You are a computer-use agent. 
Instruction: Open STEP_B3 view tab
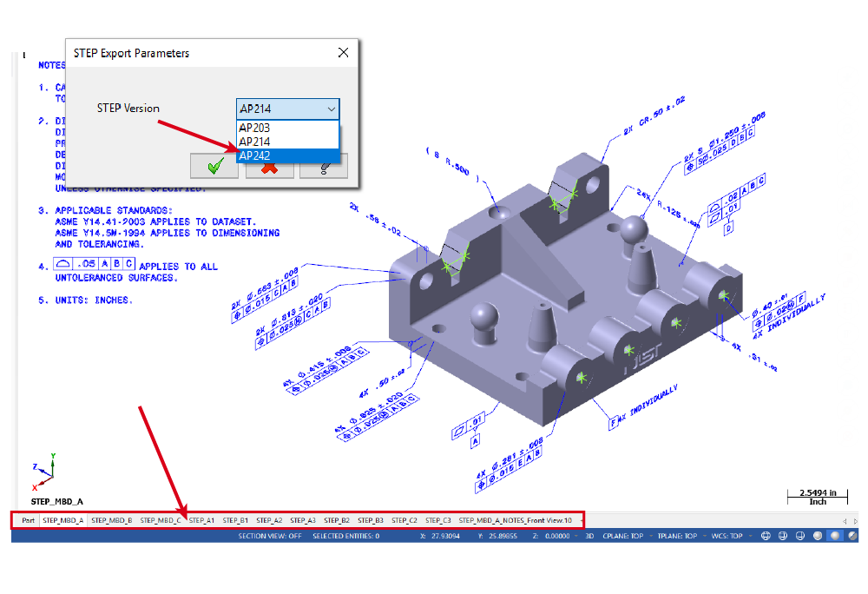tap(371, 520)
